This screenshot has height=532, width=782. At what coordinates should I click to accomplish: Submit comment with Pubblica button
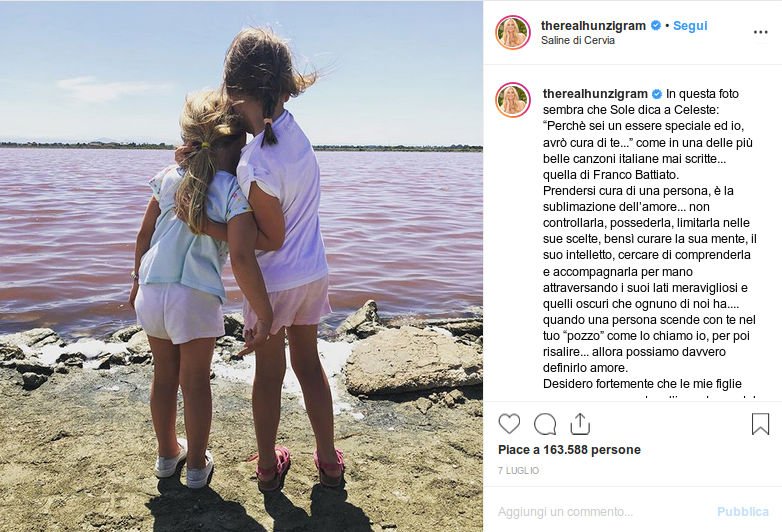[x=743, y=512]
